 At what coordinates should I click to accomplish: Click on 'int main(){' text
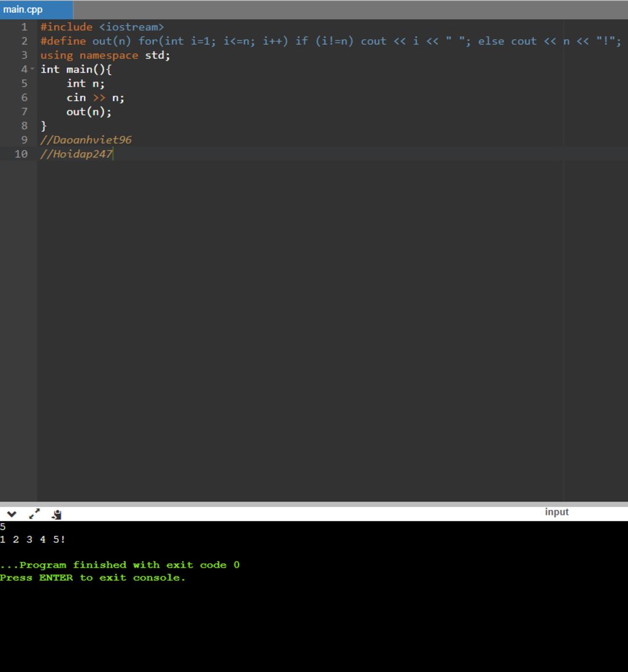click(x=75, y=69)
